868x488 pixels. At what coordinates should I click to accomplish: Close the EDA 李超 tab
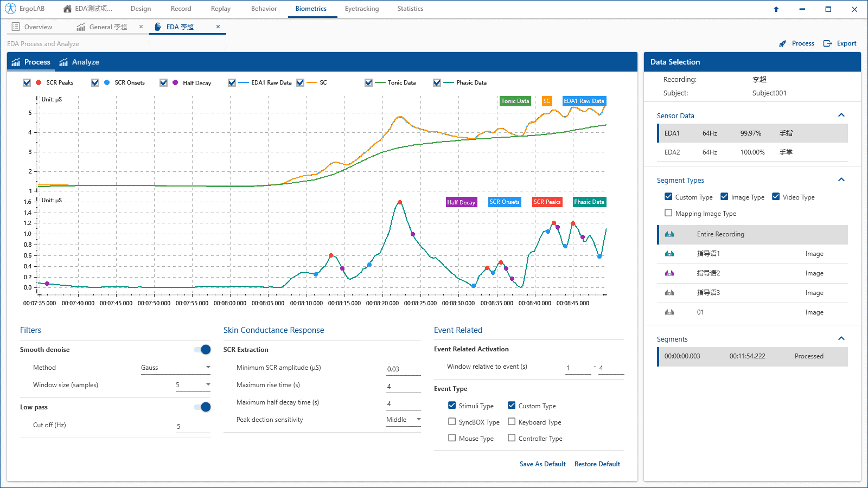point(218,27)
